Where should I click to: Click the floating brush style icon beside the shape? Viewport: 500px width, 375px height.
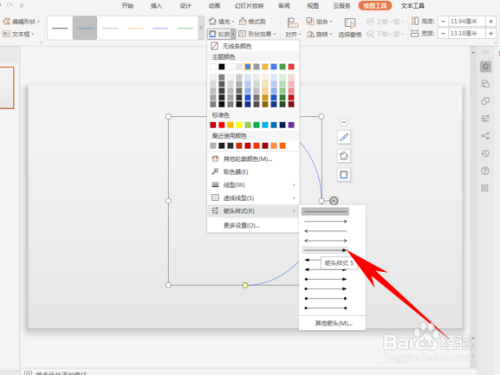pos(344,137)
